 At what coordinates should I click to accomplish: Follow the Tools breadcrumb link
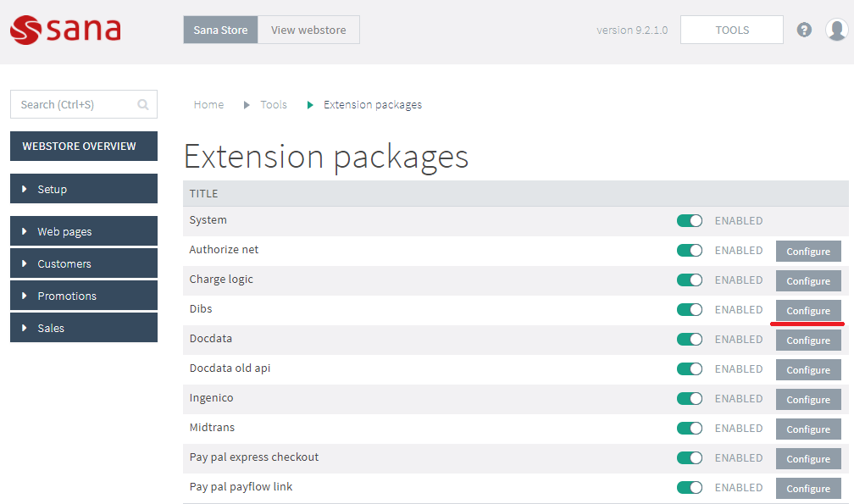pyautogui.click(x=274, y=104)
